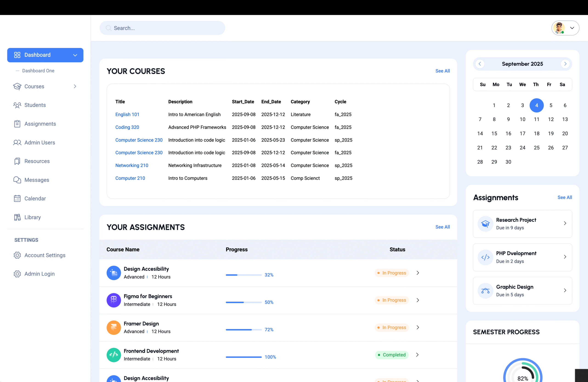The height and width of the screenshot is (382, 588).
Task: Click the user avatar picture
Action: click(x=559, y=28)
